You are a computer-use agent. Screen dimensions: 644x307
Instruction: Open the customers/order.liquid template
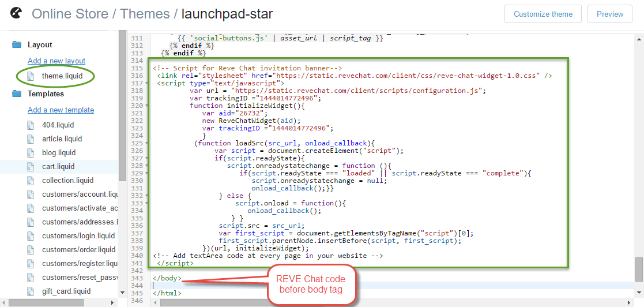(x=79, y=249)
